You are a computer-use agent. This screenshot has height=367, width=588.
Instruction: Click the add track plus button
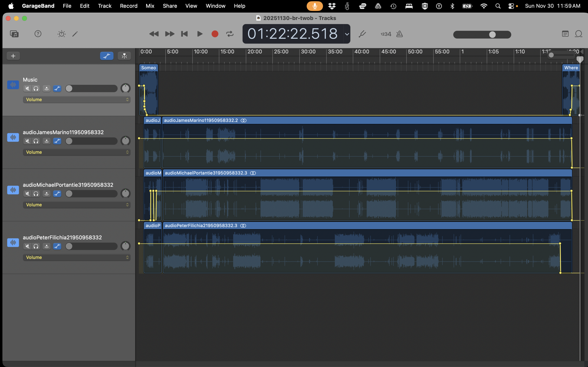13,56
